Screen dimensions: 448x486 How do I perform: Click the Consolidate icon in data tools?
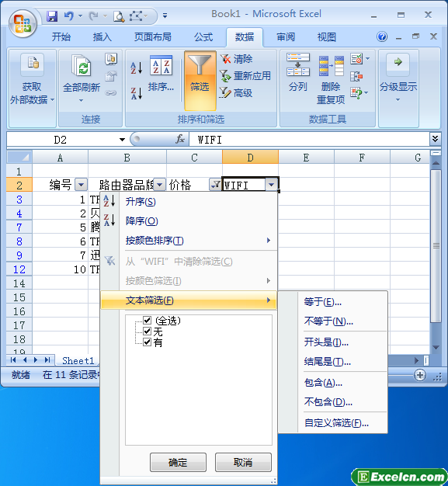356,75
